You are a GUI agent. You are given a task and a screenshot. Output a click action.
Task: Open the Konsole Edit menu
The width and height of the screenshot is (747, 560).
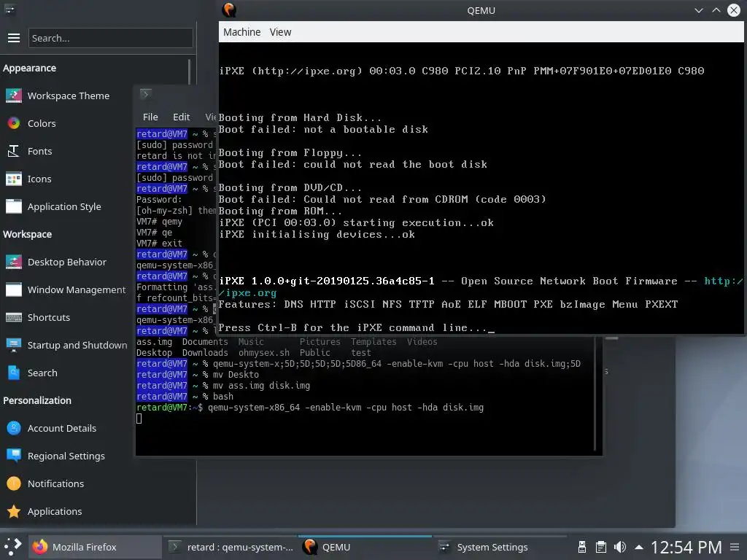coord(181,117)
